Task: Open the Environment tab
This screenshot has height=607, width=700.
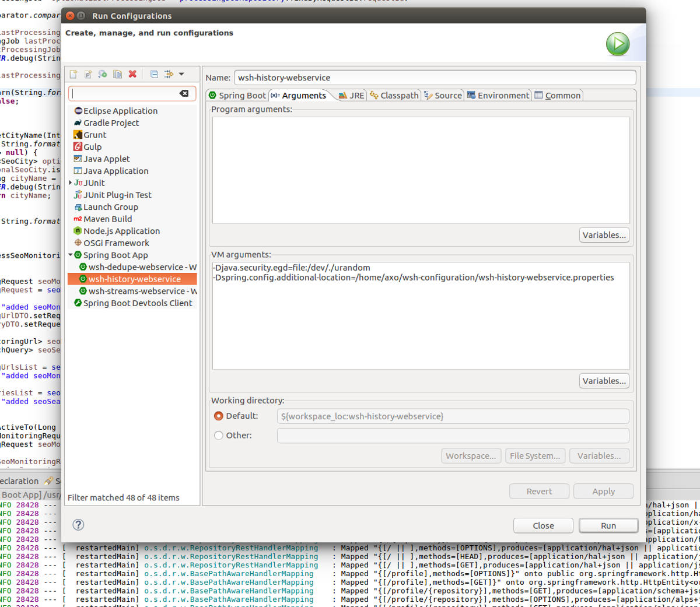Action: [498, 96]
